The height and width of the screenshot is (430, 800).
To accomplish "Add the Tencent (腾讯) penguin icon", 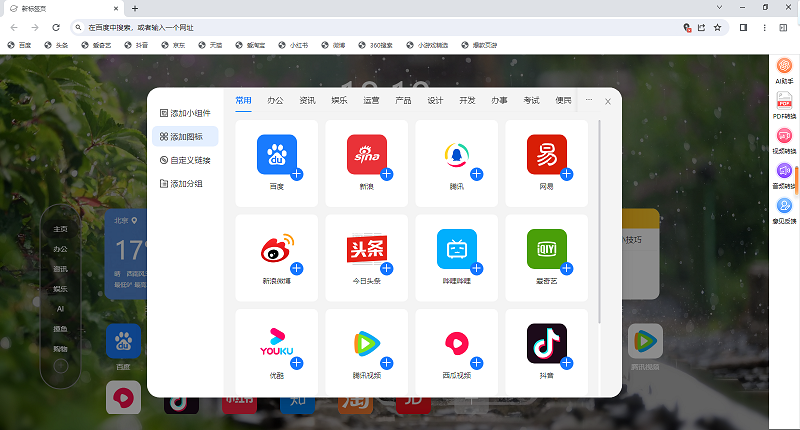I will (477, 175).
